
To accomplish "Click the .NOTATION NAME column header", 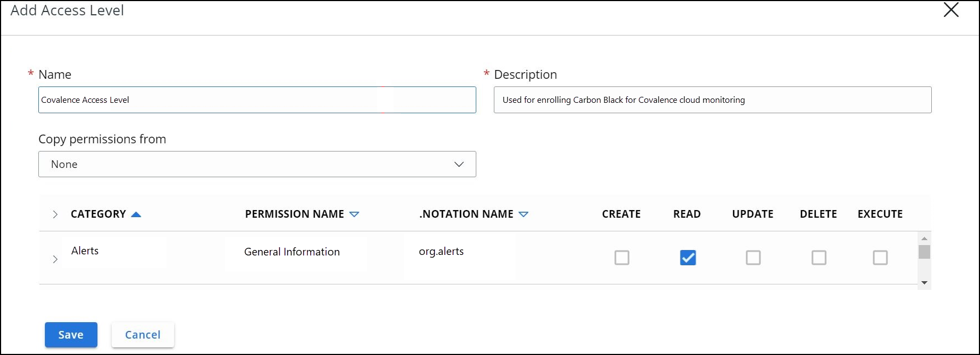I will (x=466, y=214).
